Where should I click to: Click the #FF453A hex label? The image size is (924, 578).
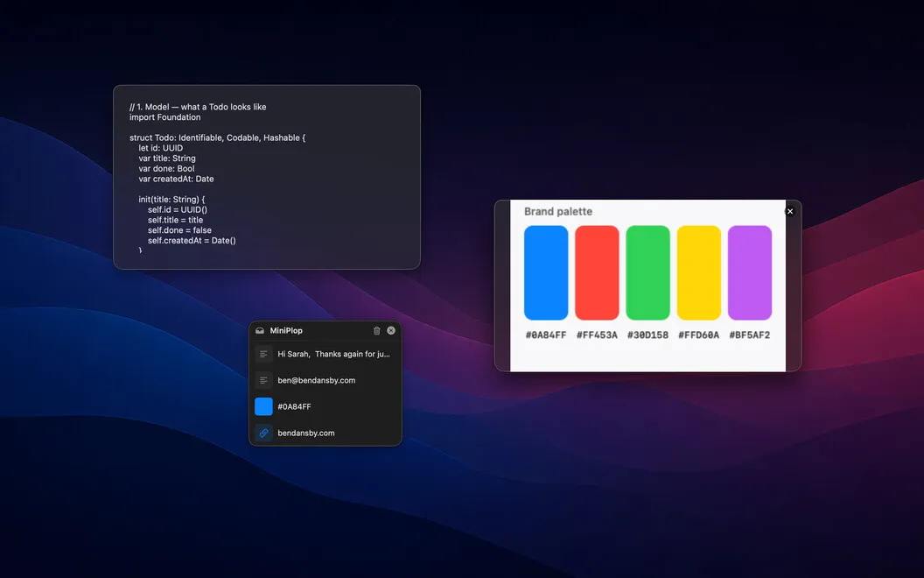tap(597, 335)
